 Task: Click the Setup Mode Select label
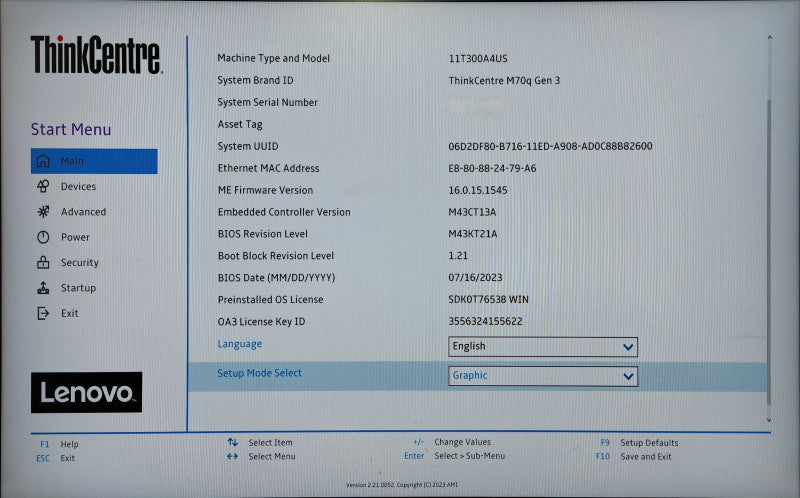click(x=259, y=373)
